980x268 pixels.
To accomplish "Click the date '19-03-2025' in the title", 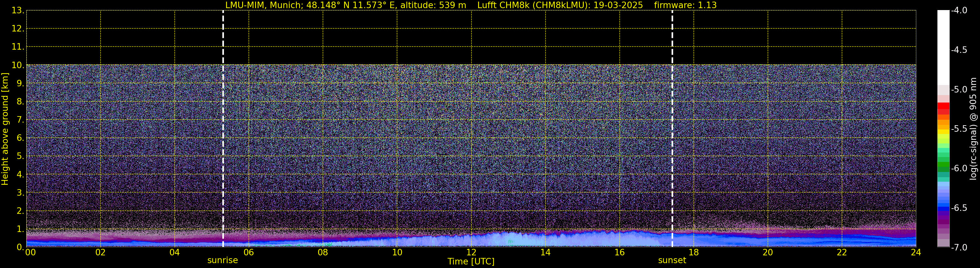I will click(618, 5).
